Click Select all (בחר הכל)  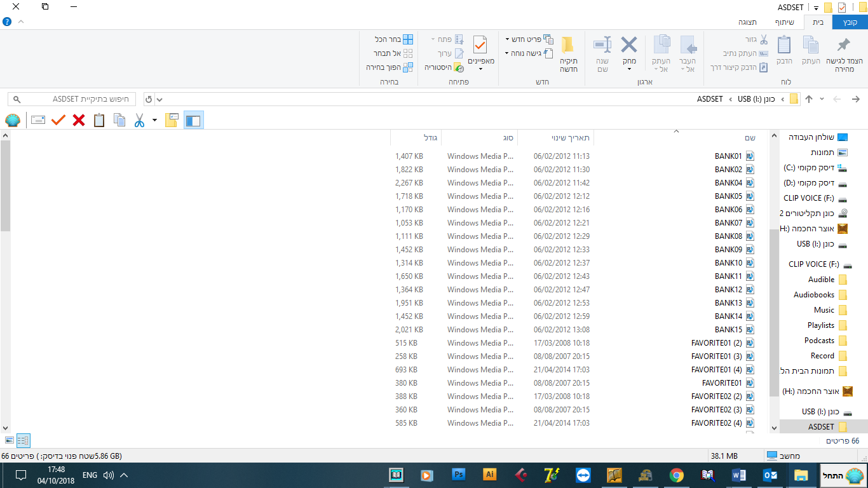[x=394, y=39]
